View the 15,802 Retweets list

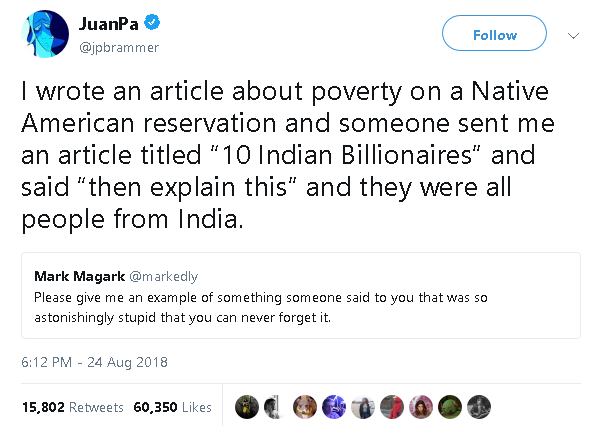(72, 407)
